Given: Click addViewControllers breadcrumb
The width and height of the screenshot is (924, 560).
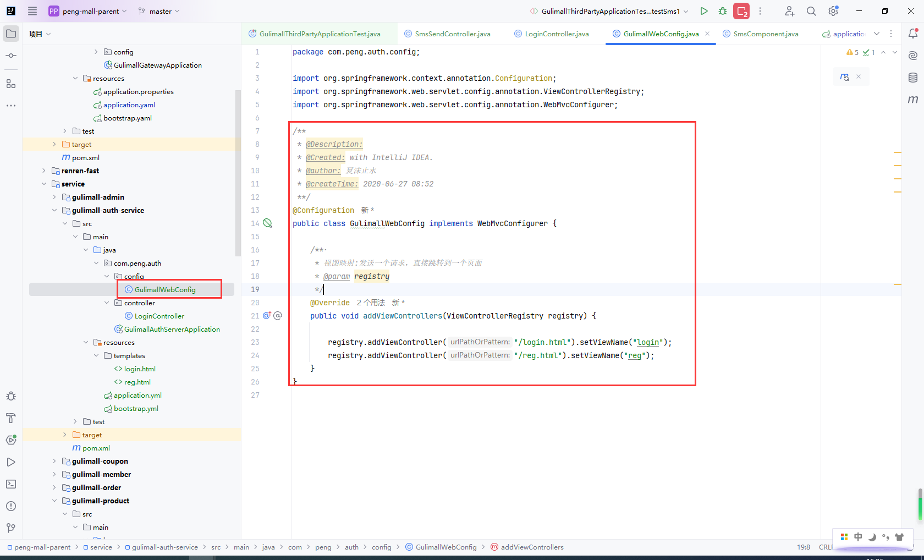Looking at the screenshot, I should (532, 547).
